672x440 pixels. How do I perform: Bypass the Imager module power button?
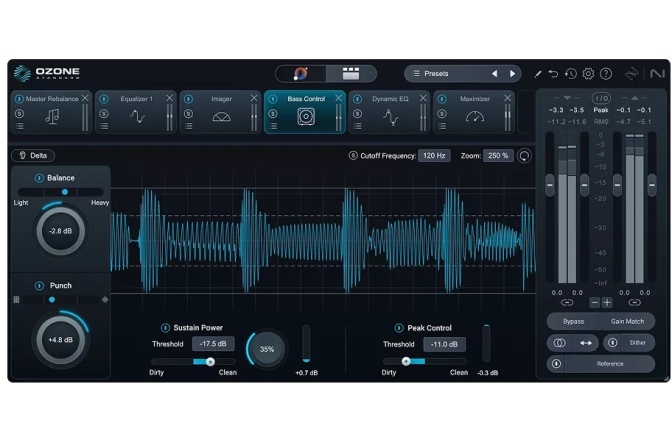[188, 99]
